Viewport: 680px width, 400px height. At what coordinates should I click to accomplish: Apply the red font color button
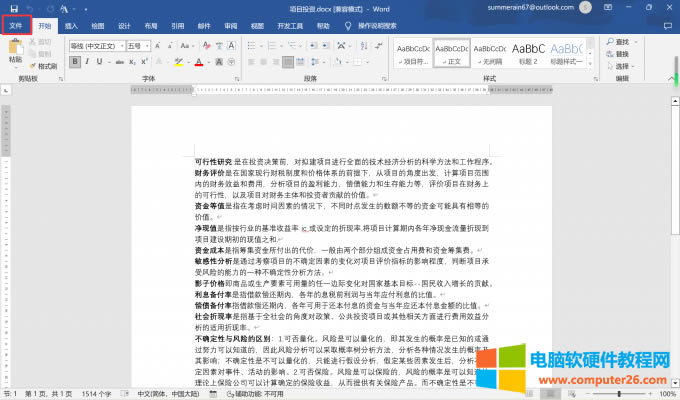point(198,62)
